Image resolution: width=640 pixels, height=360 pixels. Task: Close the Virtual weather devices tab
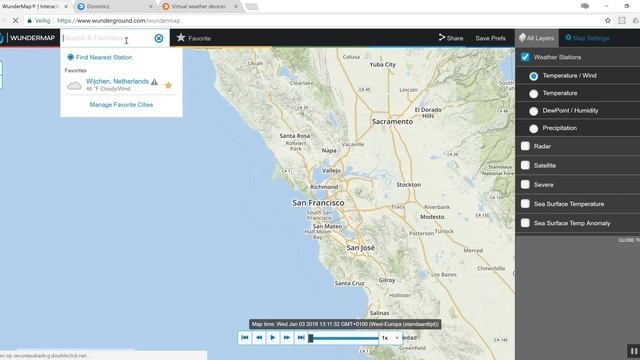pyautogui.click(x=236, y=7)
